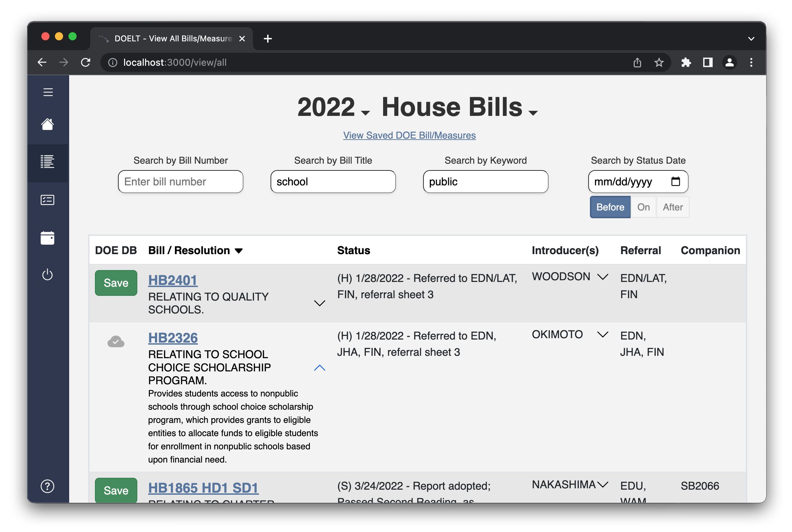The height and width of the screenshot is (532, 792).
Task: Click the Referral column header
Action: (640, 250)
